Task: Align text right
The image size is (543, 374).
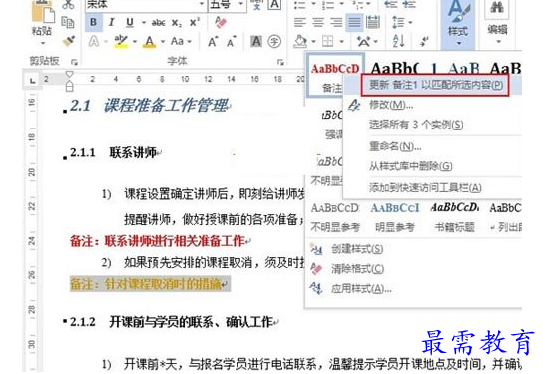Action: (336, 23)
